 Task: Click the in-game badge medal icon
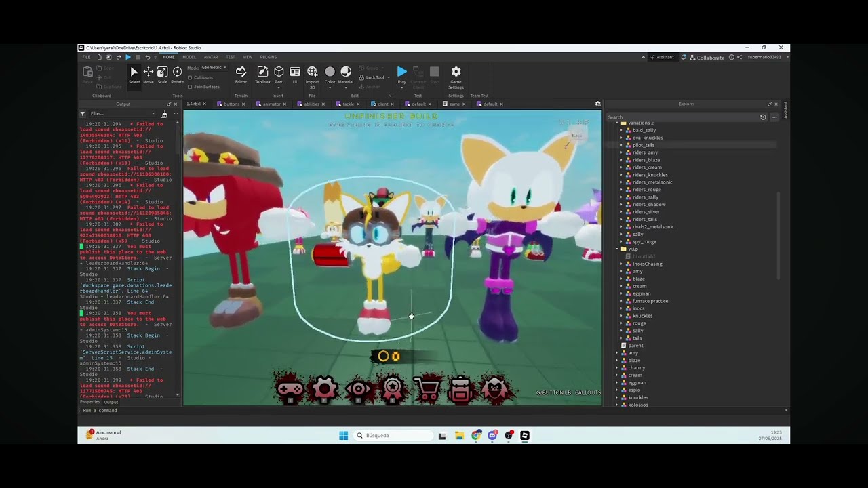393,388
